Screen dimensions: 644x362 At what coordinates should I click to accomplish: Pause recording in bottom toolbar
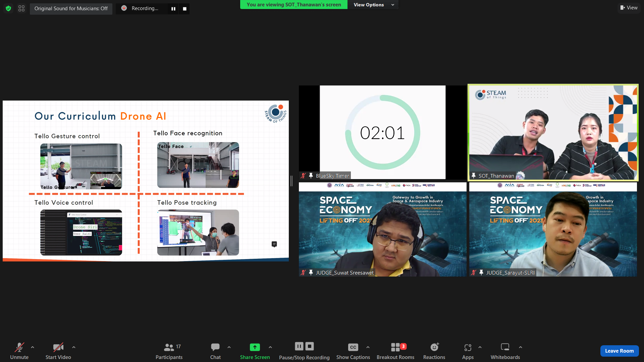[x=299, y=346]
